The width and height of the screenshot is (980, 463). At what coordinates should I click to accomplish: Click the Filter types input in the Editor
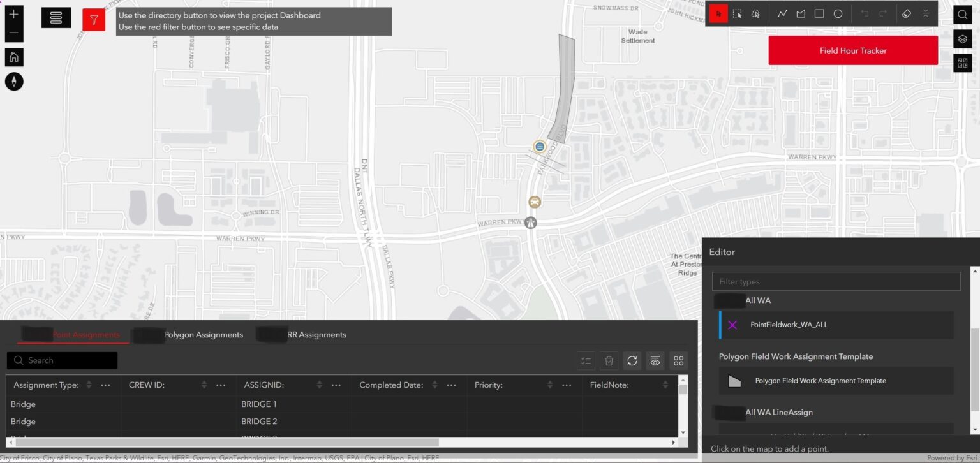[x=836, y=281]
